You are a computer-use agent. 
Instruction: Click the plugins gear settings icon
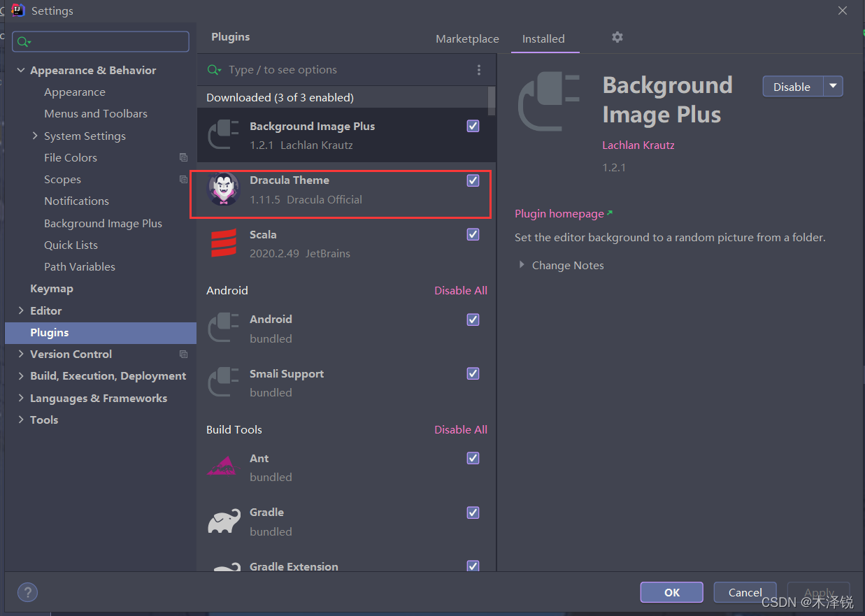(617, 37)
